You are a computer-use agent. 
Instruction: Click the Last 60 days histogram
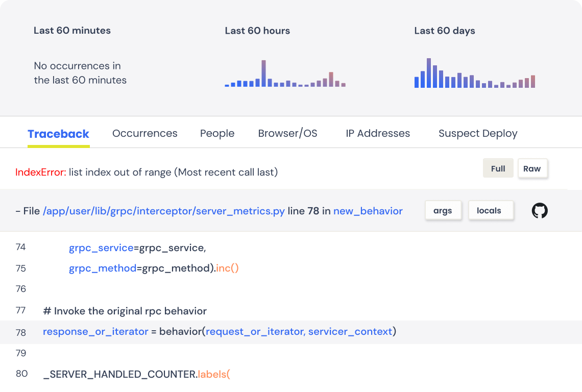pyautogui.click(x=474, y=71)
